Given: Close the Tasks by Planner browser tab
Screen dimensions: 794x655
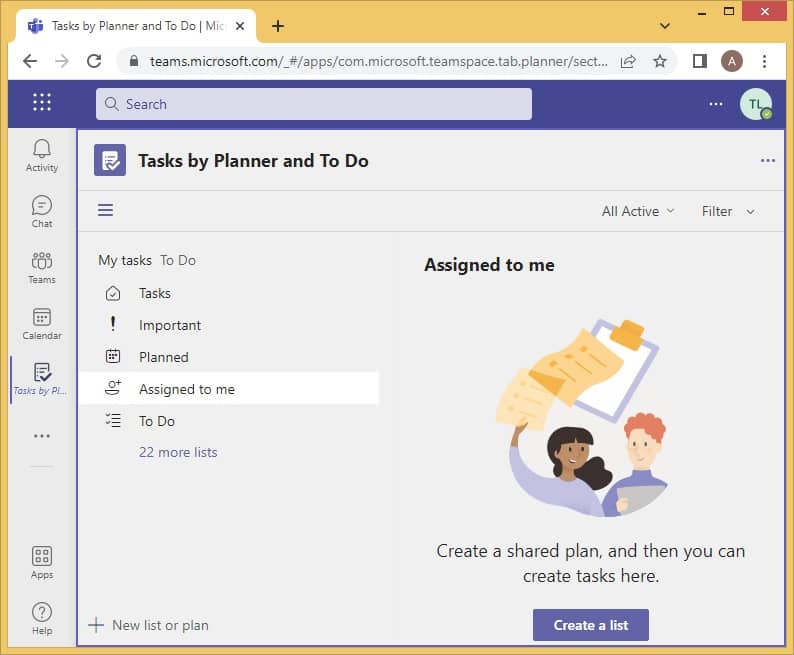Looking at the screenshot, I should 240,26.
